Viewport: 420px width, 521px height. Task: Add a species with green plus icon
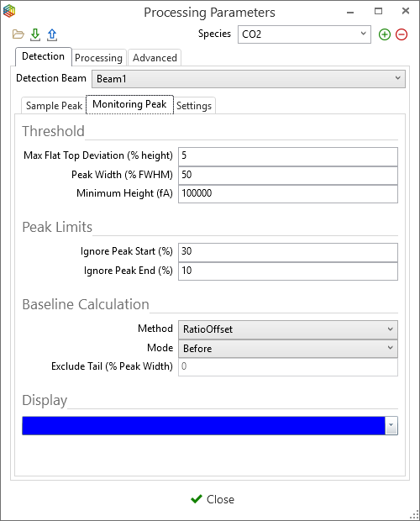(385, 34)
